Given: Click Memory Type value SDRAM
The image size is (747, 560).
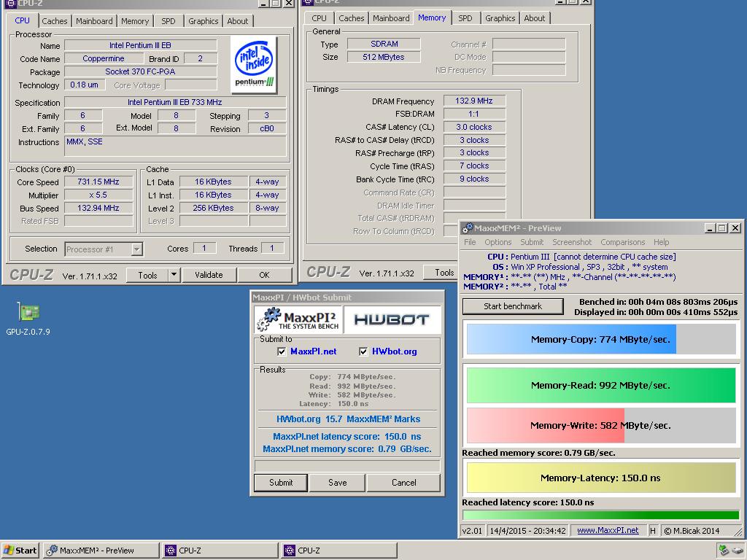Looking at the screenshot, I should [384, 44].
